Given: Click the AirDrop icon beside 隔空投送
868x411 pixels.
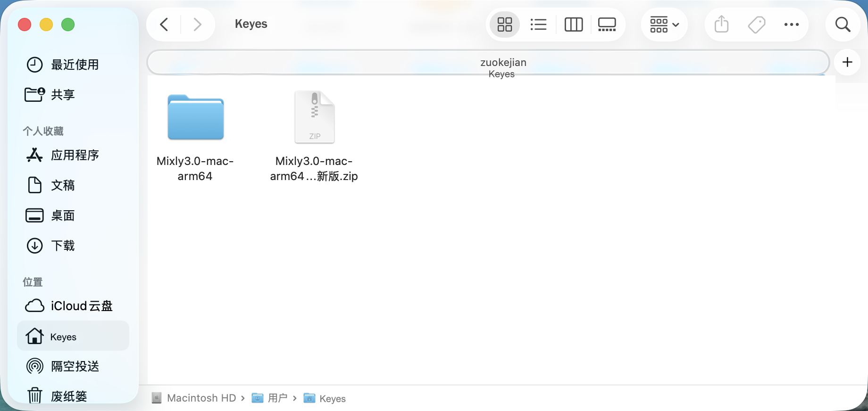Looking at the screenshot, I should (34, 366).
